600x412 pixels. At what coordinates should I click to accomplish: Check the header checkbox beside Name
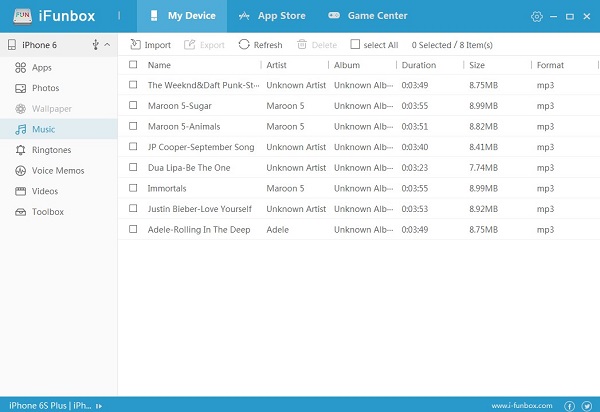(x=133, y=64)
